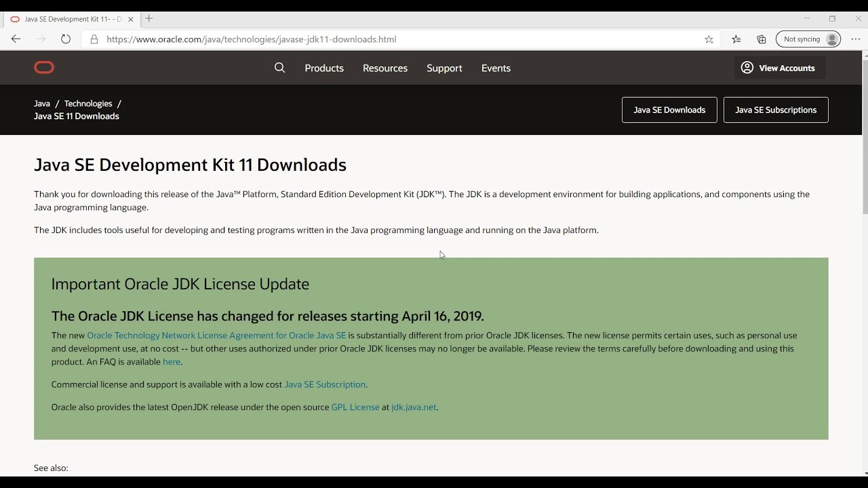
Task: Open the Collections icon
Action: point(762,39)
